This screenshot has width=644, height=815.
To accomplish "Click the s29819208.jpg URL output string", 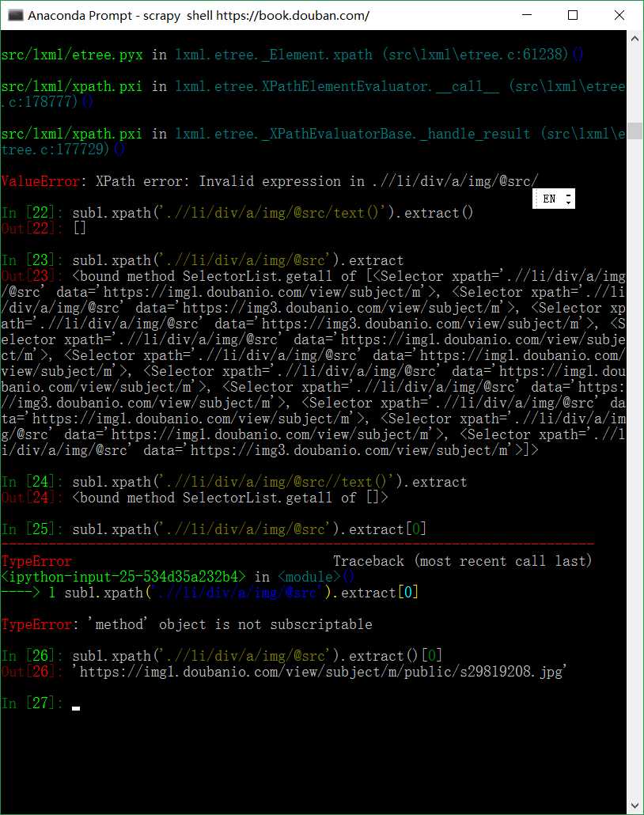I will click(x=319, y=672).
